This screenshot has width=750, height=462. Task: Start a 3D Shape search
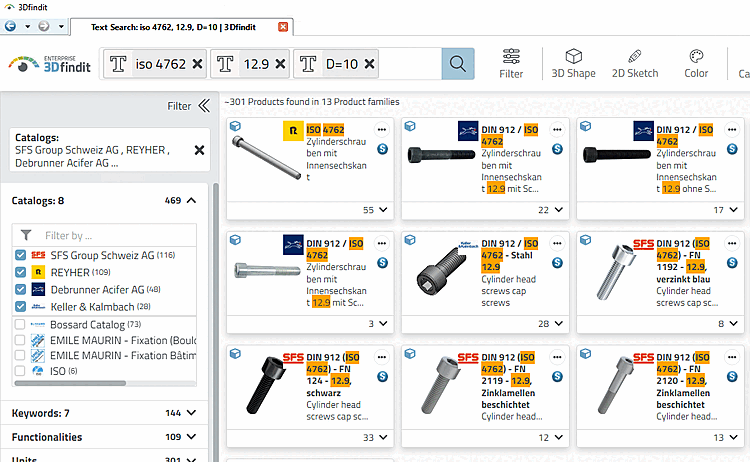pos(574,63)
